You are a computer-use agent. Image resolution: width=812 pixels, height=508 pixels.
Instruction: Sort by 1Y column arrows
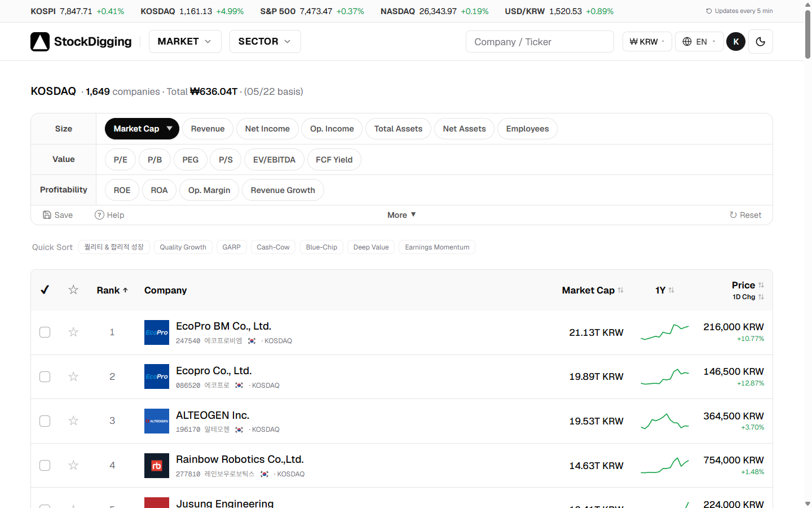[671, 290]
